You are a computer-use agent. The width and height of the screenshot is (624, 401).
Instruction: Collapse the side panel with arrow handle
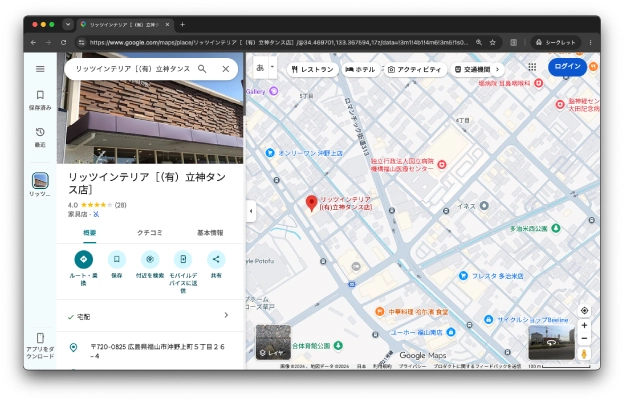point(251,211)
